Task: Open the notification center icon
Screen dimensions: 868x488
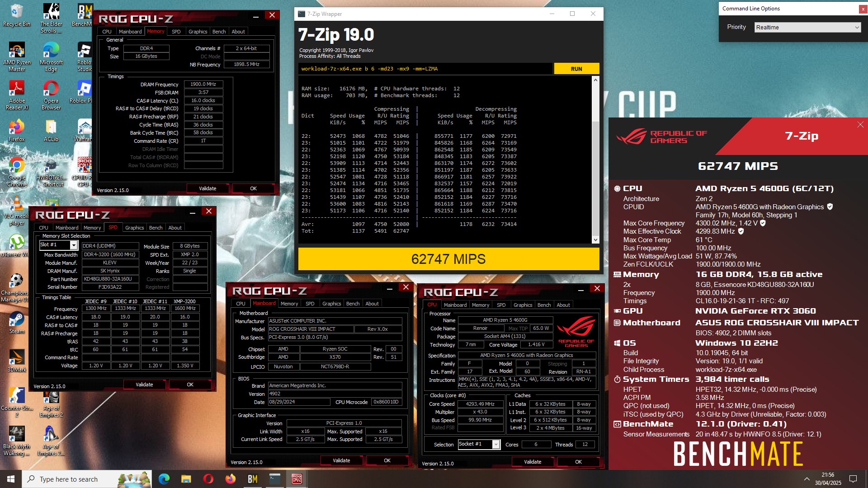Action: tap(853, 479)
